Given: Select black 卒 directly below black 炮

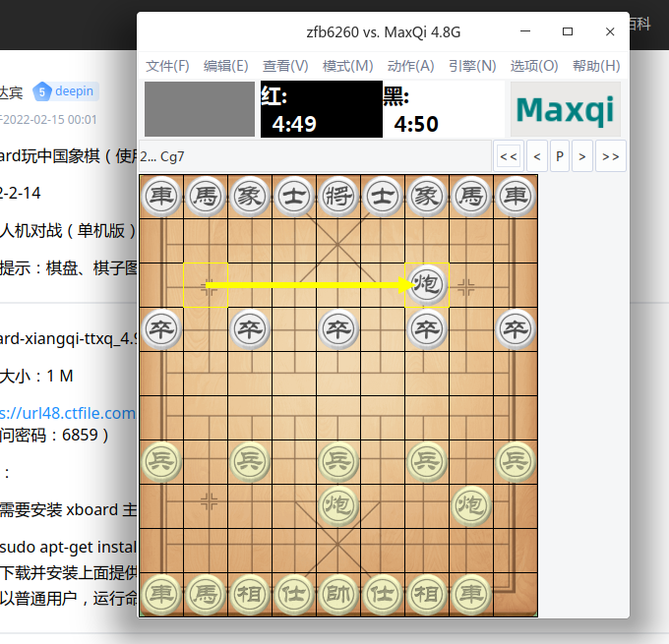Looking at the screenshot, I should [x=427, y=329].
